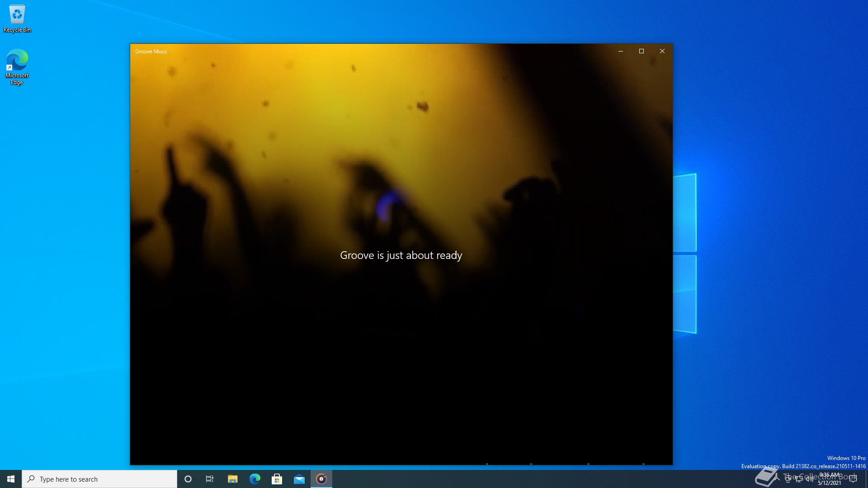This screenshot has height=488, width=868.
Task: Close the Groove Music window
Action: click(x=662, y=51)
